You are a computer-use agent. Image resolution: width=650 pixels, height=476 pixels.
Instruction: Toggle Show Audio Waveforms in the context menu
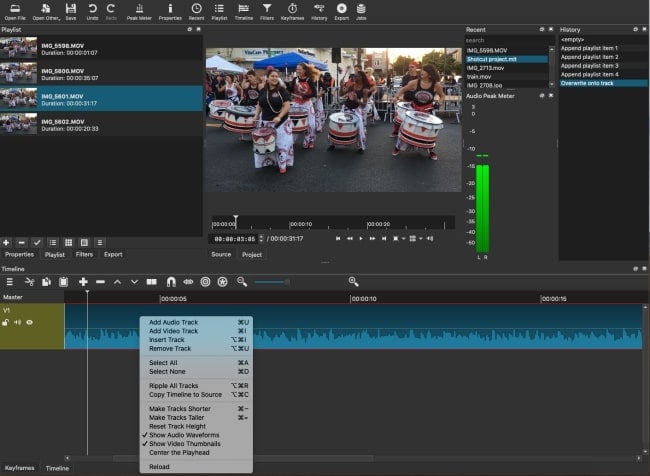[184, 435]
